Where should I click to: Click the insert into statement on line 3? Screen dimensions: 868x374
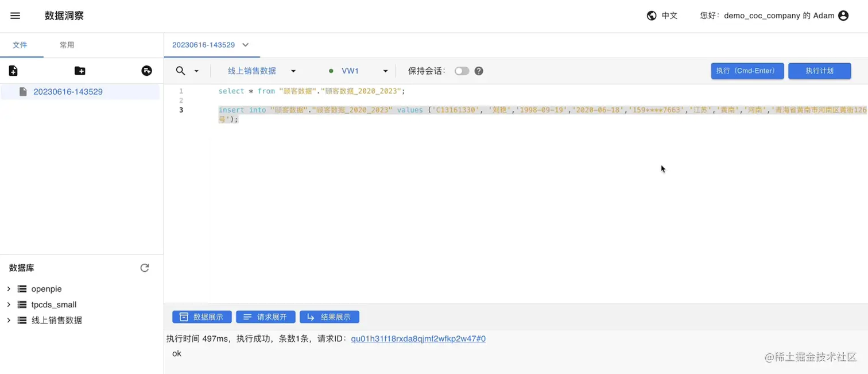542,114
